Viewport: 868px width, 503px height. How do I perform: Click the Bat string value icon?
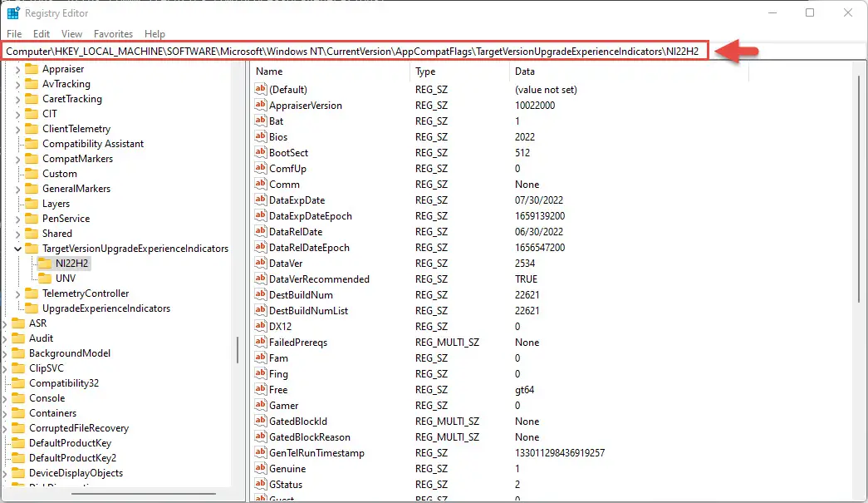pyautogui.click(x=261, y=121)
